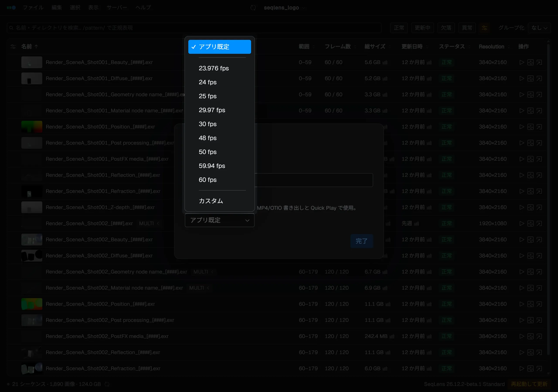Sort by the フレーム数 column header

[340, 47]
